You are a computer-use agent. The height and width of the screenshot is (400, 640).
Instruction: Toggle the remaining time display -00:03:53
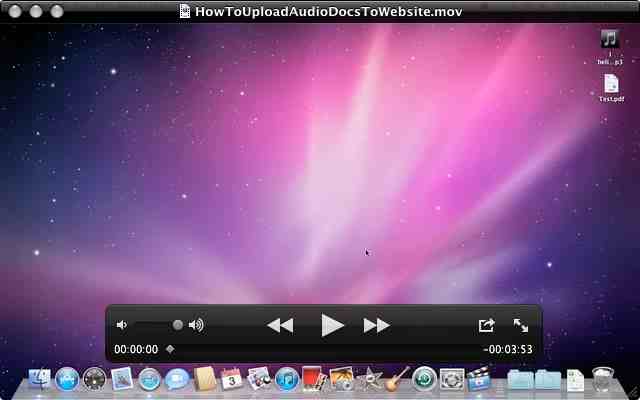[x=507, y=349]
